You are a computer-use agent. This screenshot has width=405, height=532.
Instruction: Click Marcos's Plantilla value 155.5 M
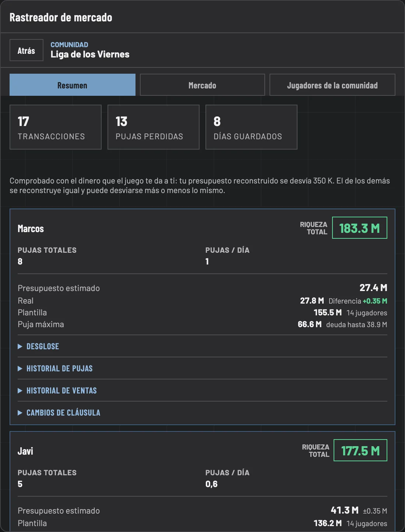tap(328, 312)
